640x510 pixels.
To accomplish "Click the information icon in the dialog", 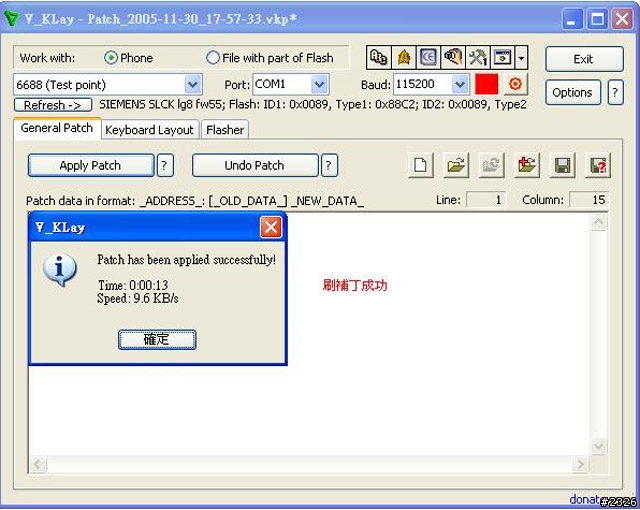I will 60,270.
